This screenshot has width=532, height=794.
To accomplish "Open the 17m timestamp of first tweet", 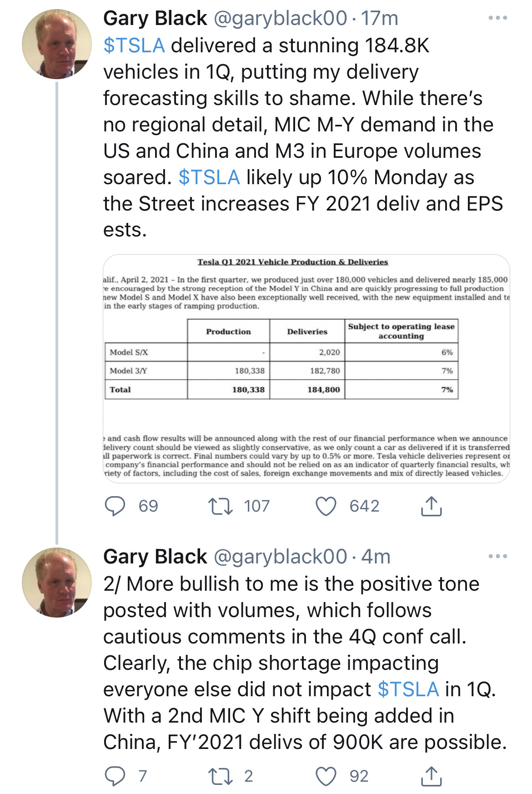I will pyautogui.click(x=380, y=19).
